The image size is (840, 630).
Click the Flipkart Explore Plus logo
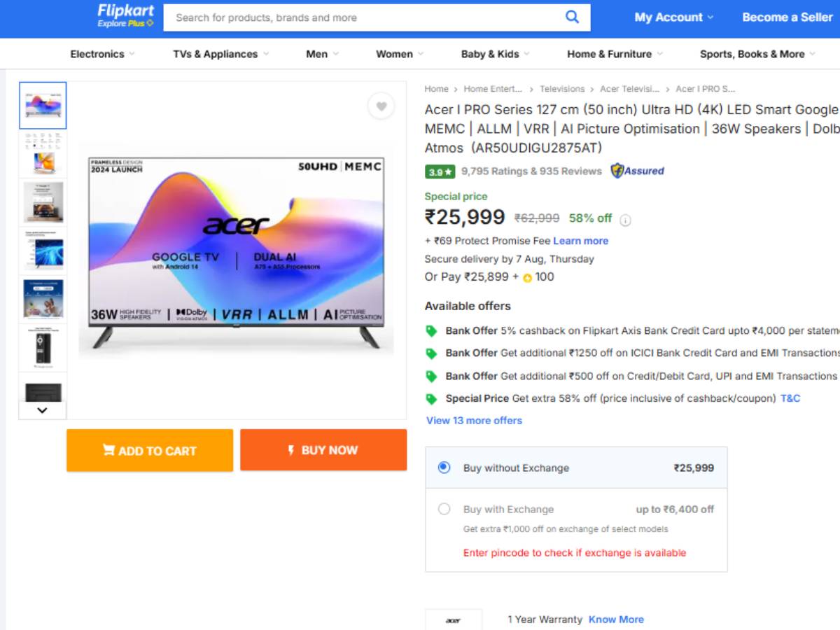[x=125, y=16]
